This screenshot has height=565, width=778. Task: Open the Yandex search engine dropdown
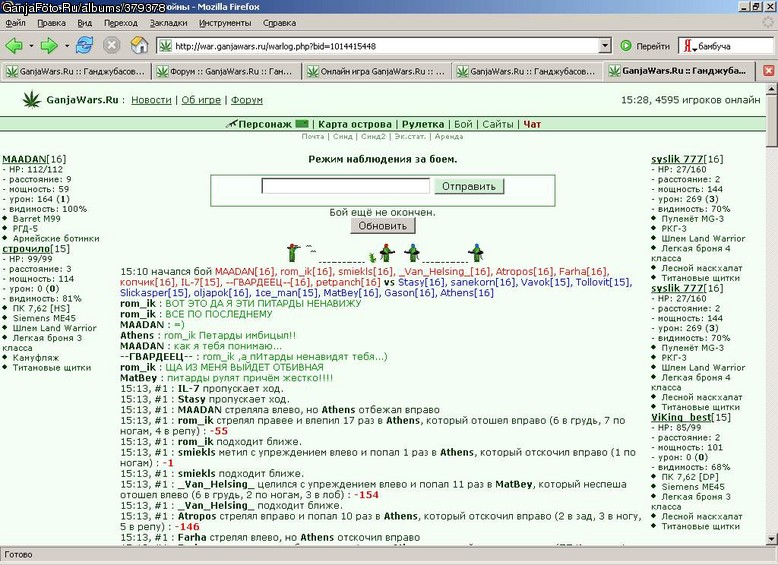coord(695,49)
